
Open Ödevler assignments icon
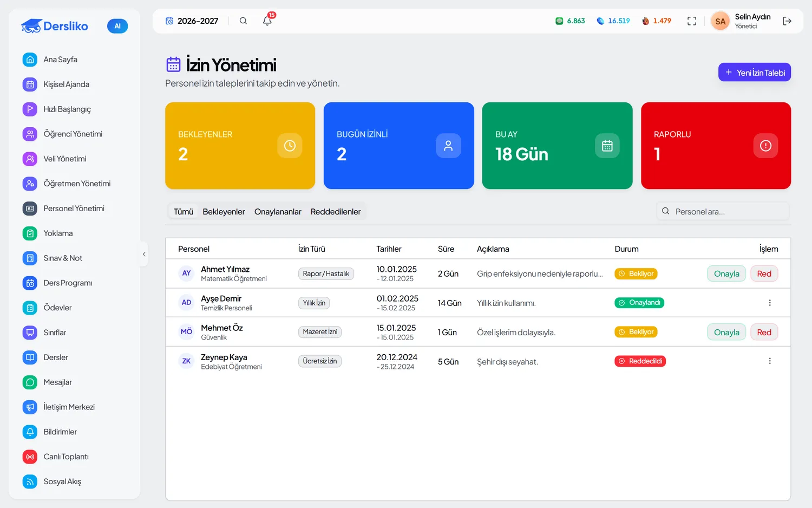(30, 308)
